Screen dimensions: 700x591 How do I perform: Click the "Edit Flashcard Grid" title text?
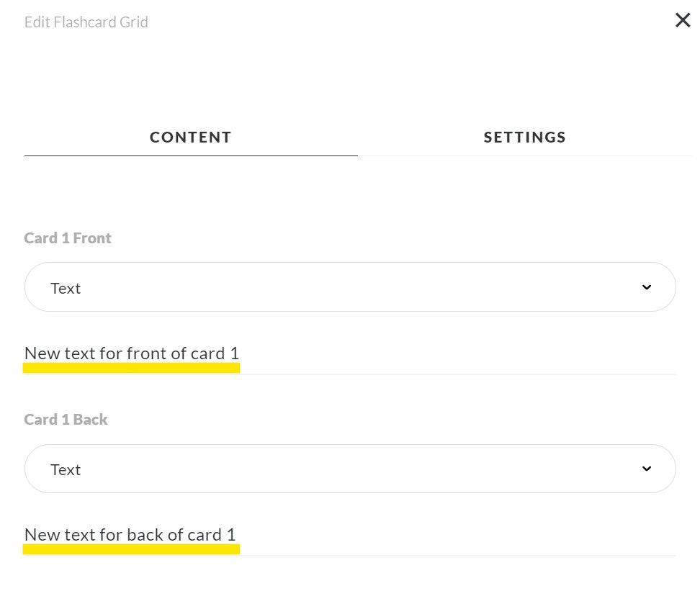[86, 22]
